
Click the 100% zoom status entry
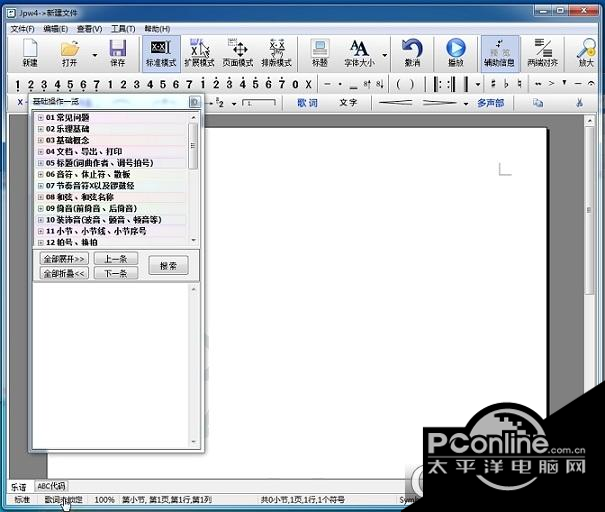tap(104, 500)
